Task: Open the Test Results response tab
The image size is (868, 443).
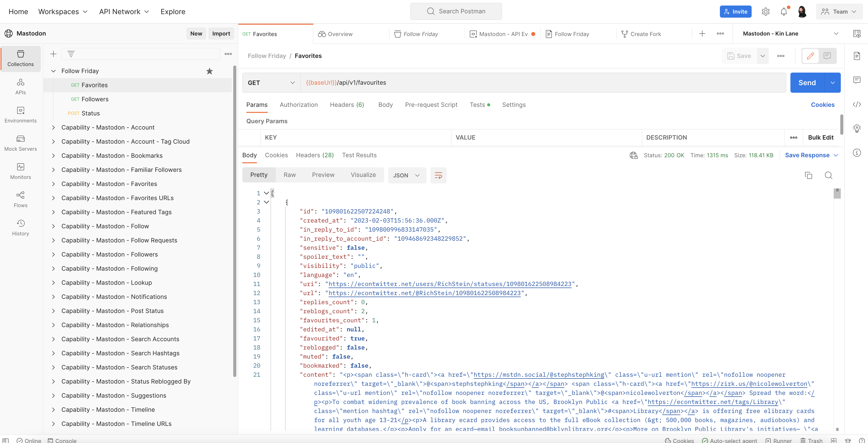Action: (359, 155)
